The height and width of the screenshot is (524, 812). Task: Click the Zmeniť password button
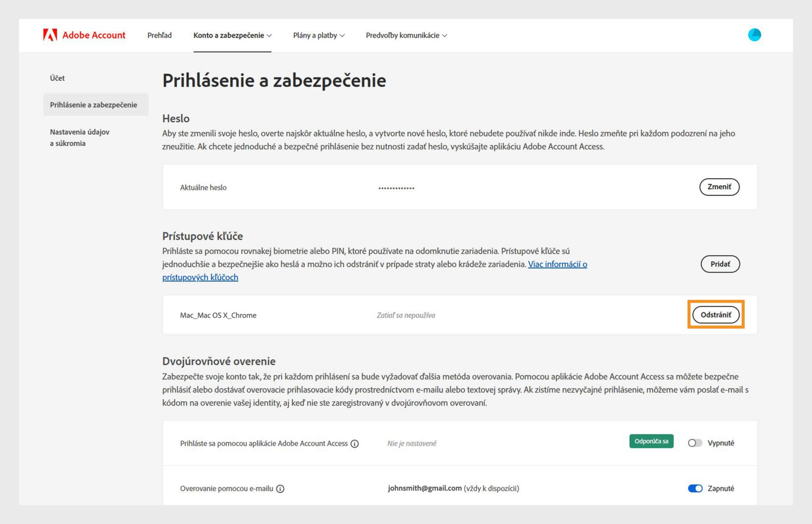719,187
